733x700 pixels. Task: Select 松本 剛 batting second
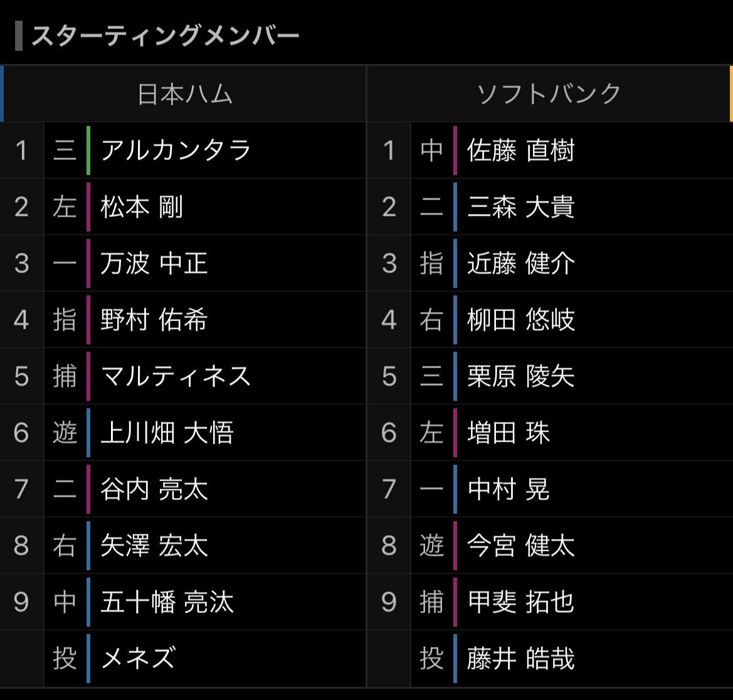pos(141,207)
